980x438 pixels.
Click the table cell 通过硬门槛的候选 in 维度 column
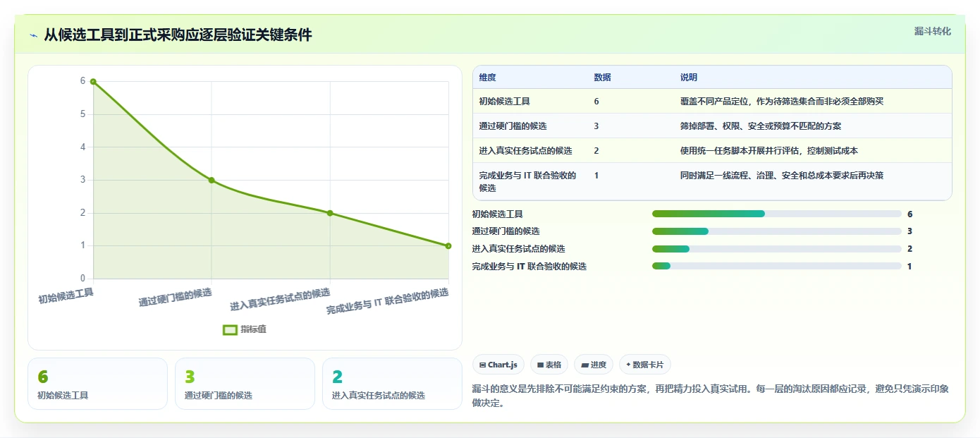click(x=513, y=126)
